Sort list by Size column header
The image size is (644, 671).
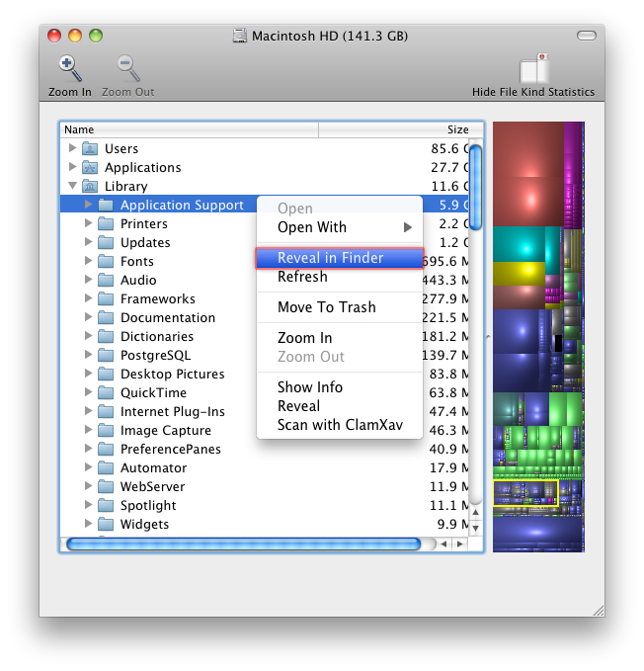pos(401,129)
